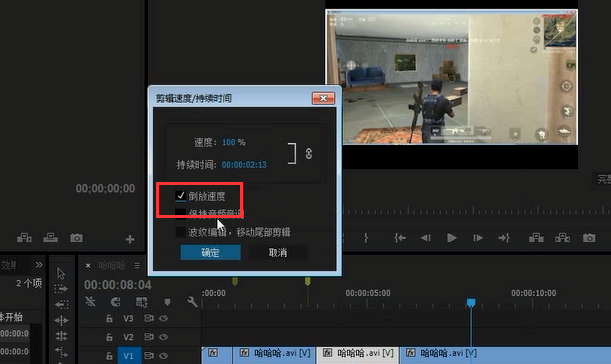Toggle nest sequence insert icon in timeline
This screenshot has height=364, width=611.
(x=90, y=302)
